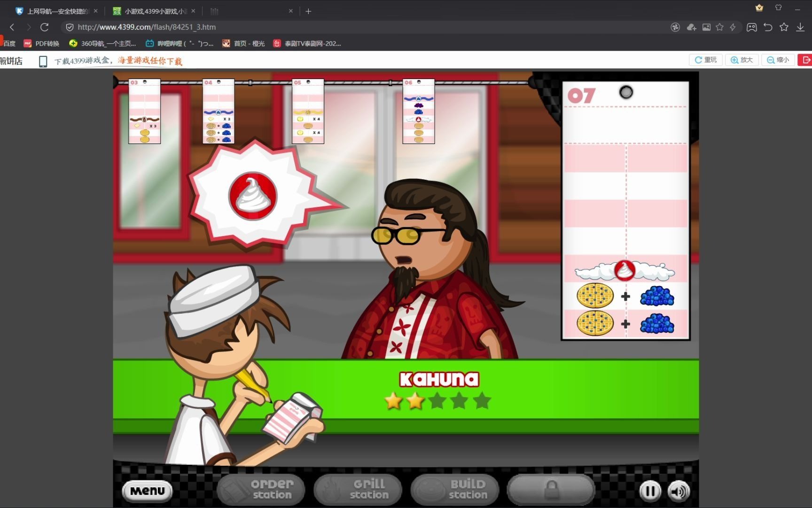Click the picture icon in the address bar

click(706, 27)
